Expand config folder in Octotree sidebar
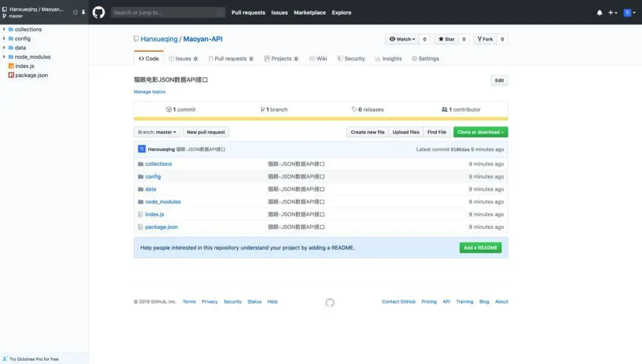Viewport: 642px width, 364px height. [4, 38]
